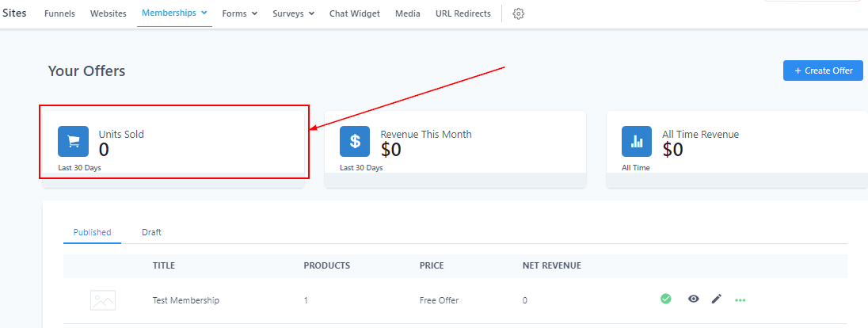Preview Test Membership using the eye icon
The width and height of the screenshot is (868, 328).
pos(694,299)
